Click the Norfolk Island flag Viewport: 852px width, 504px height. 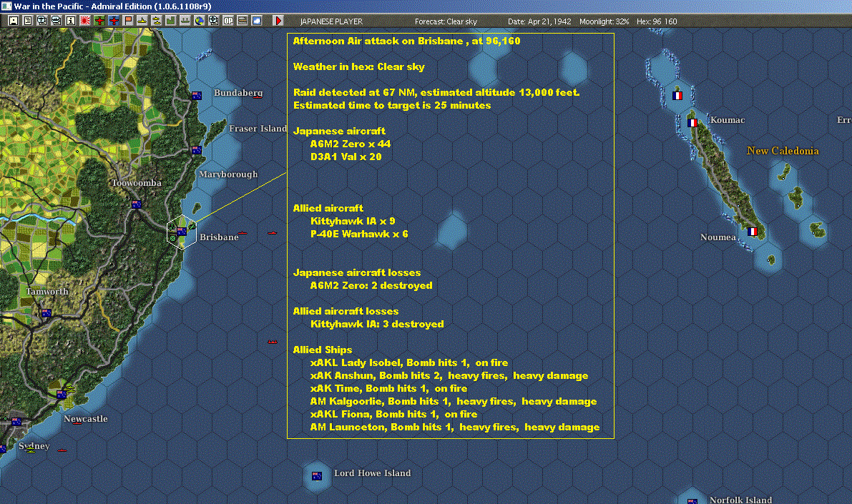[x=692, y=501]
